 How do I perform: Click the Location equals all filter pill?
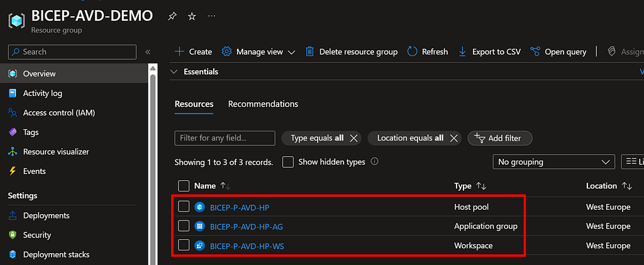tap(414, 138)
